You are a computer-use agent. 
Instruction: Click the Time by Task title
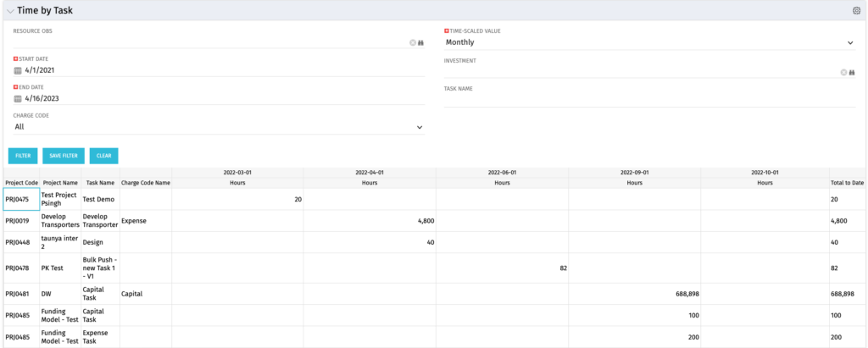click(45, 10)
